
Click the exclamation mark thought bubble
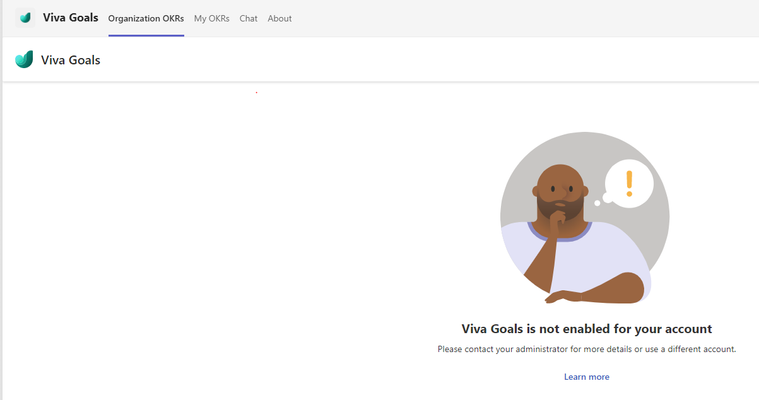coord(629,184)
